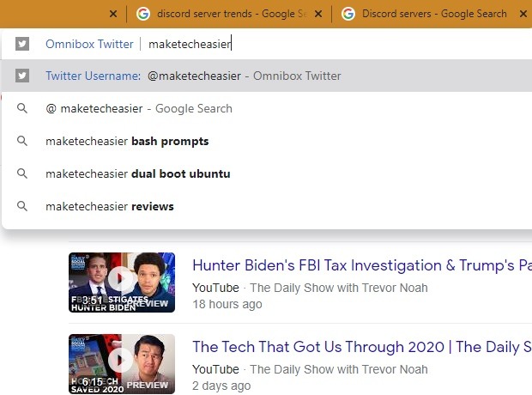Select 'maketecheasier bash prompts' suggestion
This screenshot has height=395, width=532.
pyautogui.click(x=267, y=141)
